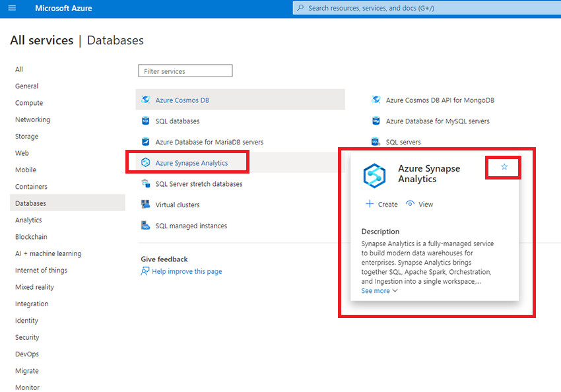The width and height of the screenshot is (561, 392).
Task: Click the search magnifier icon
Action: click(300, 8)
